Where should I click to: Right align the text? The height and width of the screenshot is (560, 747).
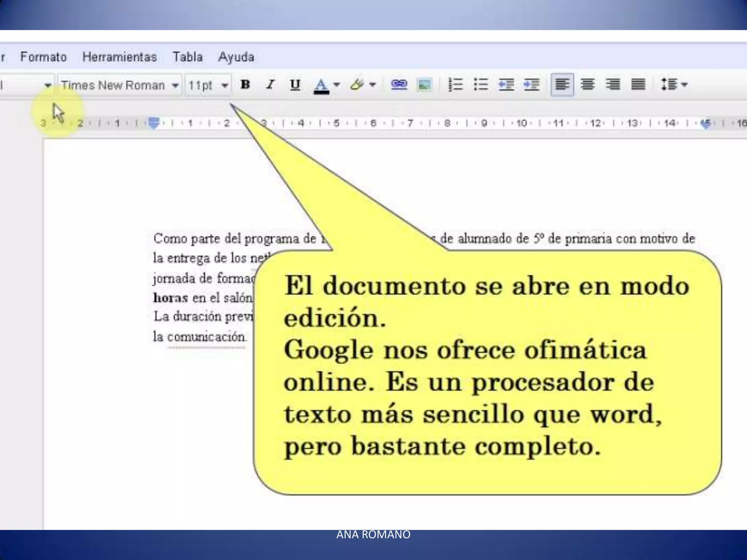[x=613, y=85]
